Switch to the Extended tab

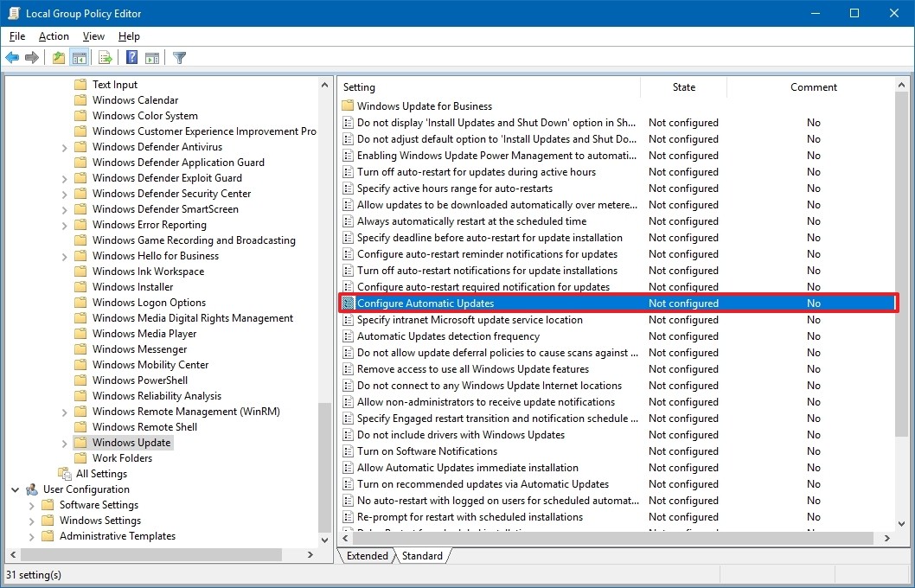pos(367,556)
